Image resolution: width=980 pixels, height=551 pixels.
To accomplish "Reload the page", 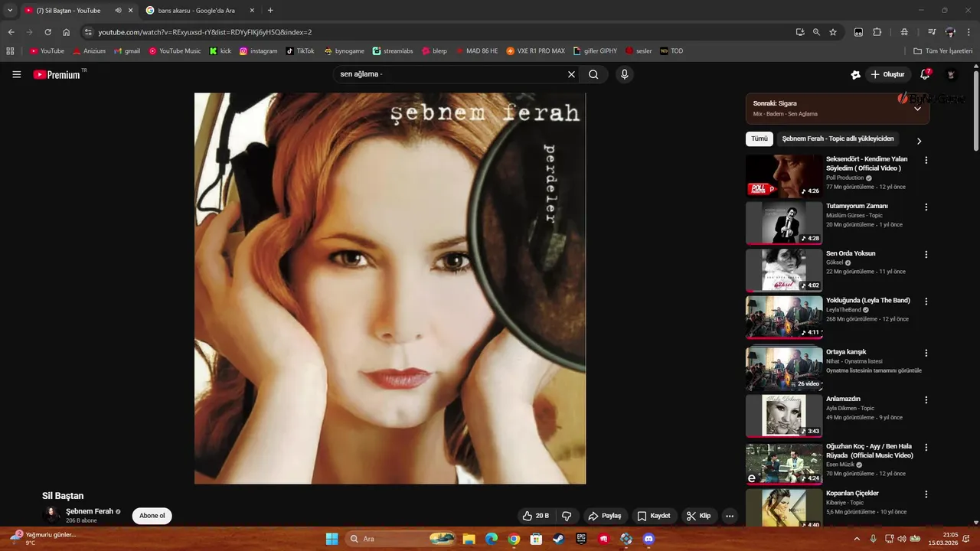I will point(47,32).
